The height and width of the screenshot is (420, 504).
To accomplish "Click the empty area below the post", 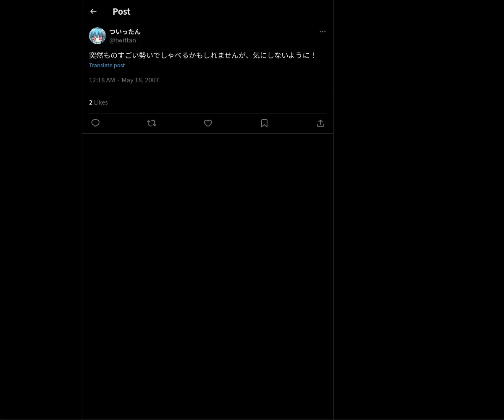I will (208, 273).
